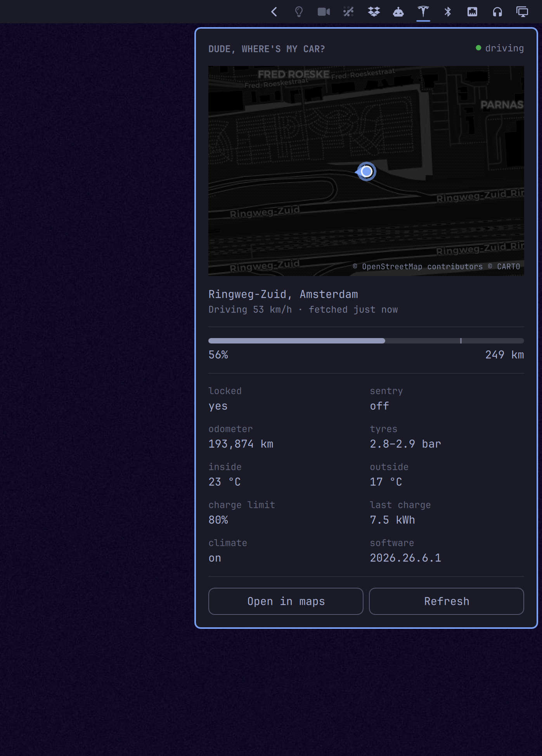Click the car location marker on map
Screen dimensions: 542x756
(x=366, y=171)
